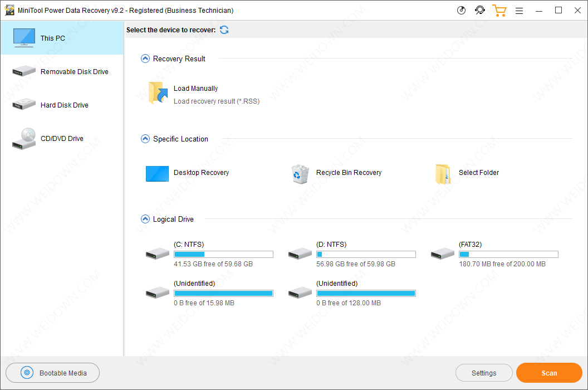Click the Recycle Bin Recovery icon
Image resolution: width=588 pixels, height=390 pixels.
pos(300,174)
